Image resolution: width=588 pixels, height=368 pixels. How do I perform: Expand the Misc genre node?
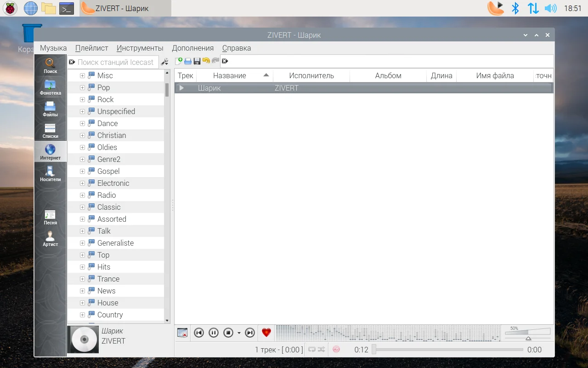[x=82, y=75]
